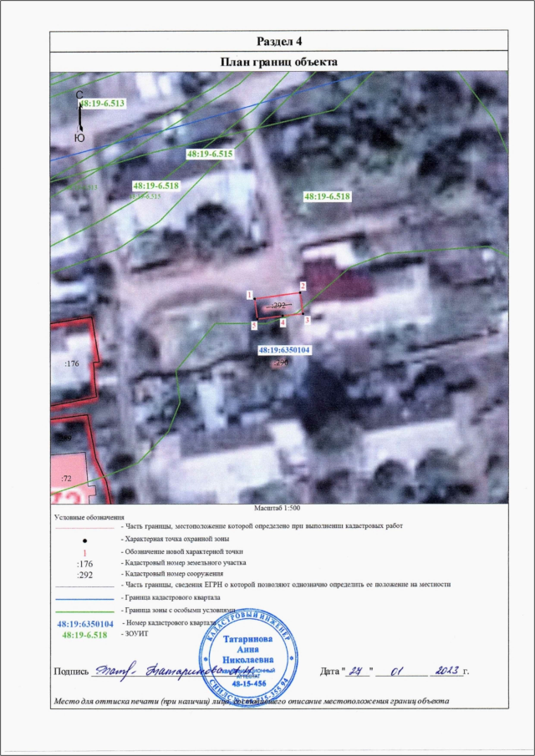Click boundary point marker 3 on the map
This screenshot has height=756, width=535.
[x=307, y=319]
